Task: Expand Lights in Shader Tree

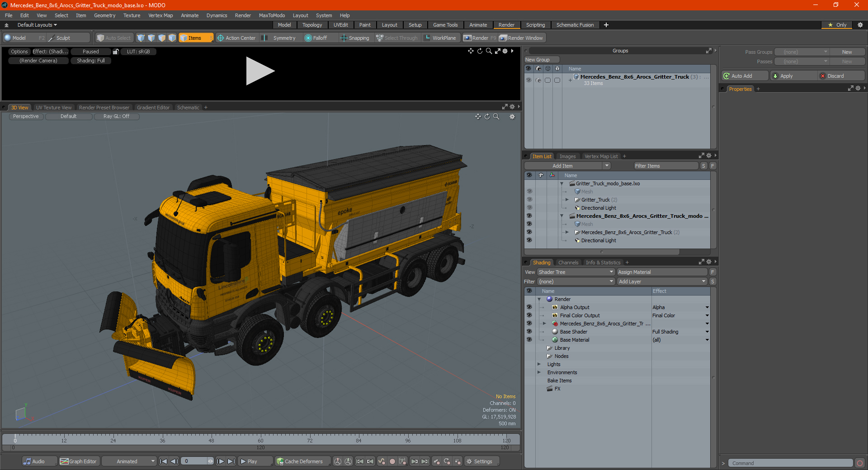Action: pyautogui.click(x=539, y=364)
